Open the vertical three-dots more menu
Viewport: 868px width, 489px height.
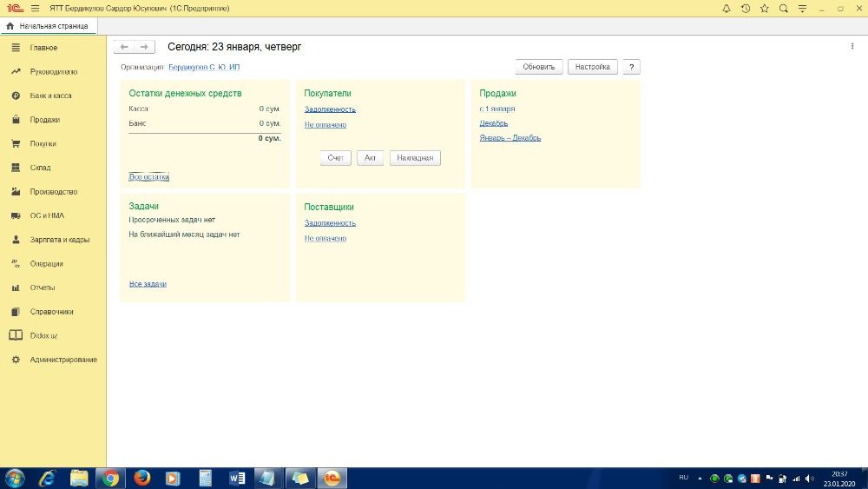point(852,47)
